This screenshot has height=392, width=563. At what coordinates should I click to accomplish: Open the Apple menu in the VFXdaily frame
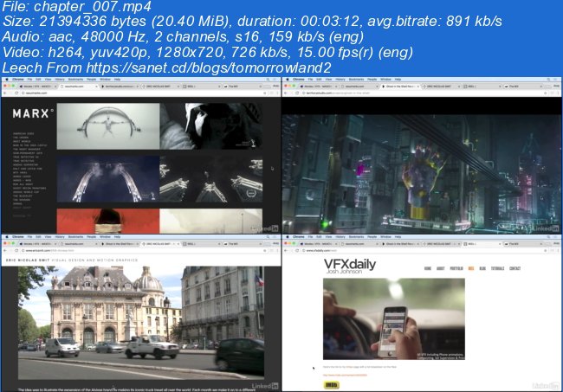click(x=288, y=237)
